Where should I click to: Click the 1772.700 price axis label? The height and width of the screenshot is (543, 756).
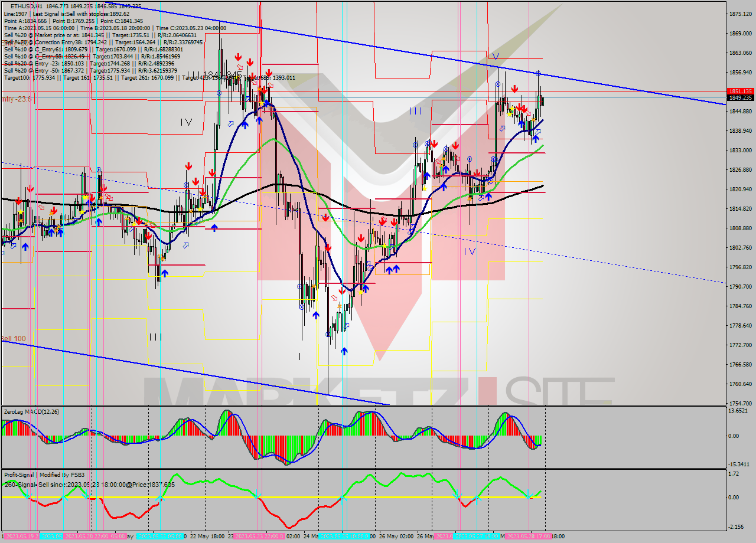click(741, 345)
